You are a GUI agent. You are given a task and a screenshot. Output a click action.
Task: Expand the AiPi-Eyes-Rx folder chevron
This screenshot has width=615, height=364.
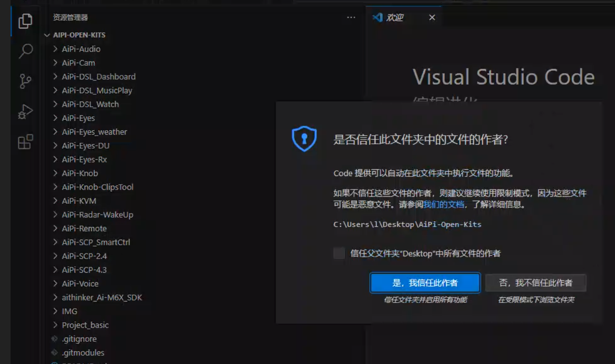55,160
